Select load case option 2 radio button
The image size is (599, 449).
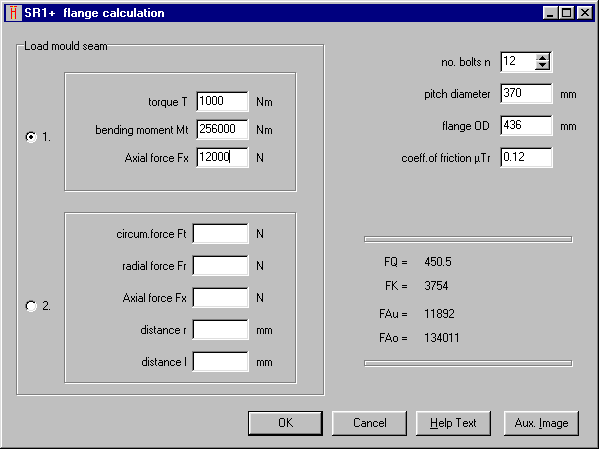point(31,306)
